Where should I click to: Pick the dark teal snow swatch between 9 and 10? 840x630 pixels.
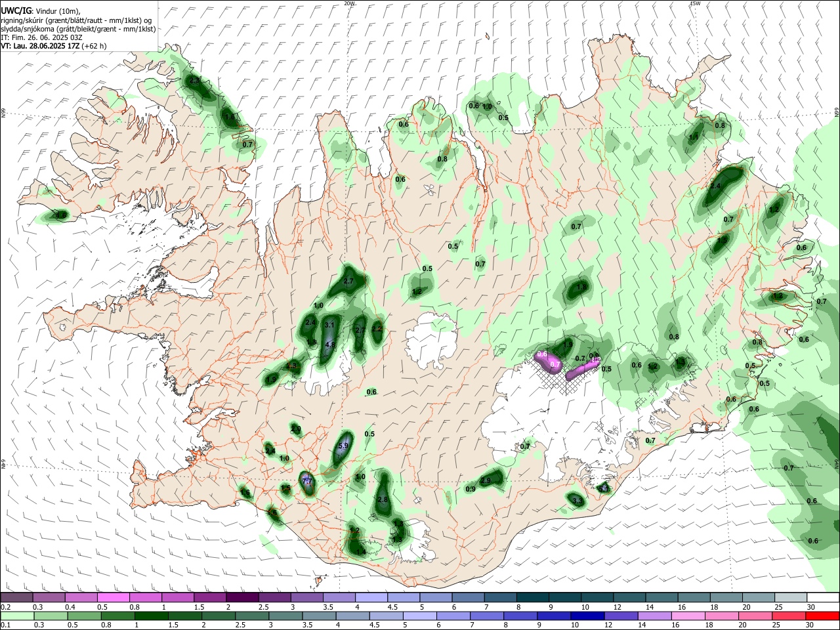(x=566, y=598)
